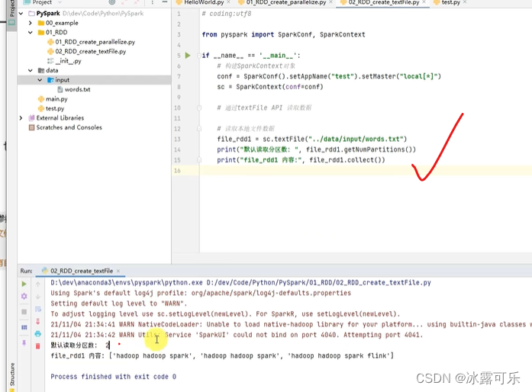Pin the Run tab with pin icon

coord(24,343)
